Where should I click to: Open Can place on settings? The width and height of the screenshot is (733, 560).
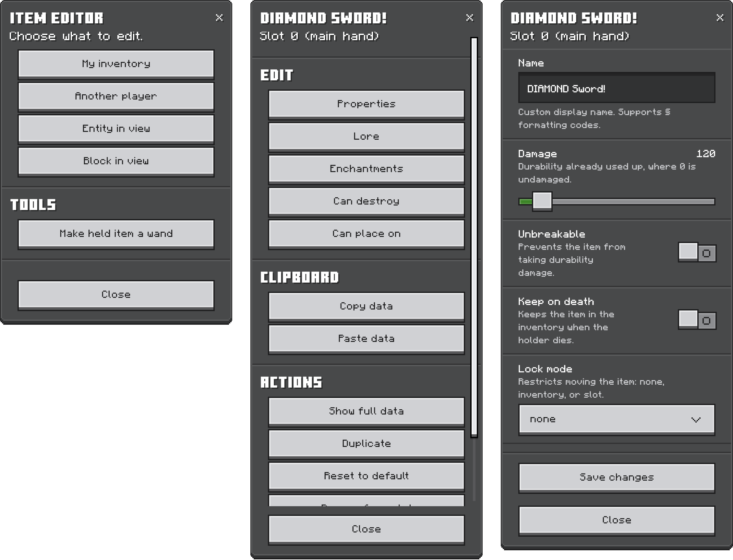[x=366, y=234]
